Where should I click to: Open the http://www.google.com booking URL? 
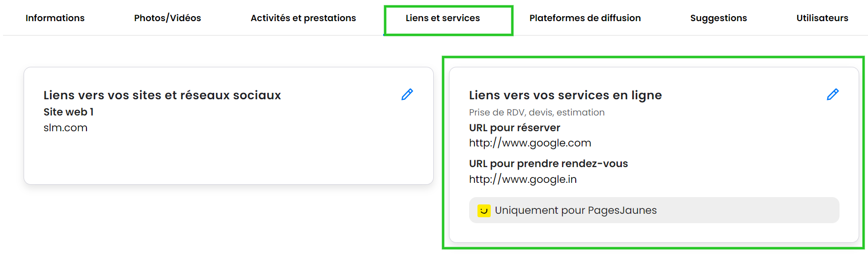pos(530,143)
